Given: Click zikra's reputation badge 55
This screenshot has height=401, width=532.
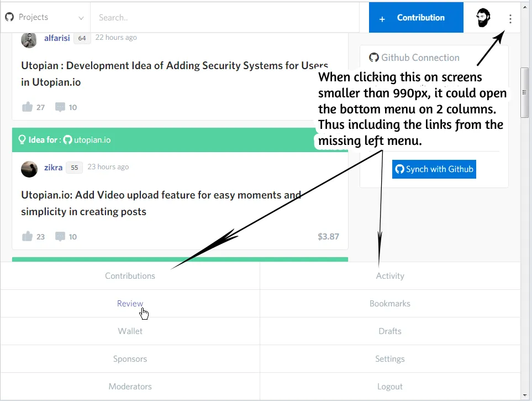Looking at the screenshot, I should [x=75, y=168].
